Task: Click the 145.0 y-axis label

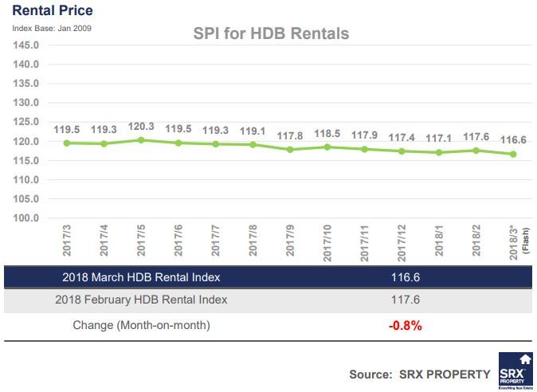Action: click(x=26, y=45)
